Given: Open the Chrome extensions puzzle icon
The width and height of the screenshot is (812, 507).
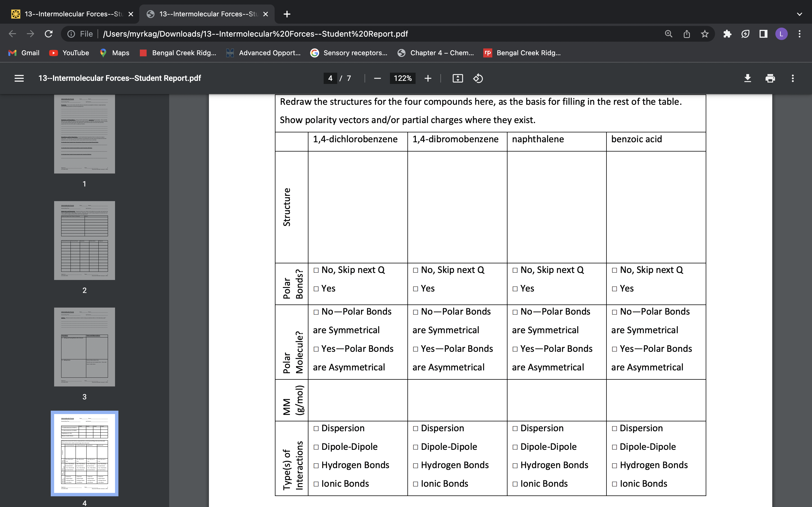Looking at the screenshot, I should click(x=727, y=34).
